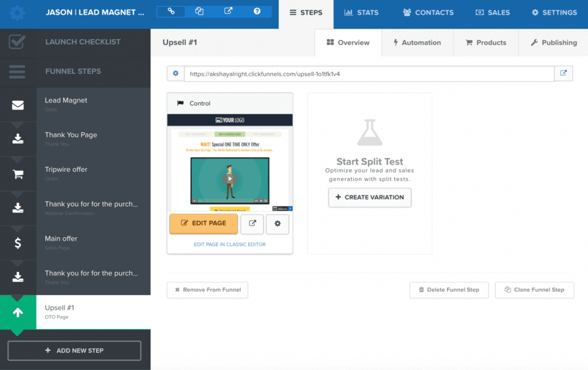Screen dimensions: 588x370
Task: Click the funnel link chain icon
Action: (171, 12)
